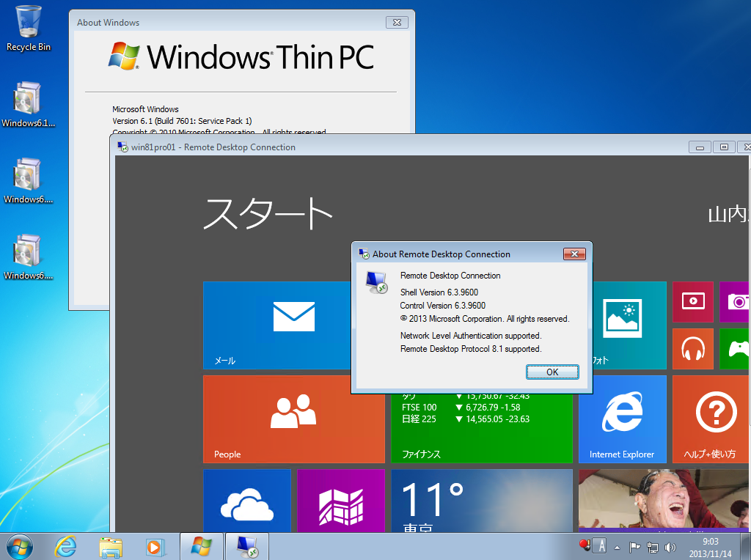Screen dimensions: 751x560
Task: Switch to Remote Desktop Connection taskbar button
Action: click(246, 547)
